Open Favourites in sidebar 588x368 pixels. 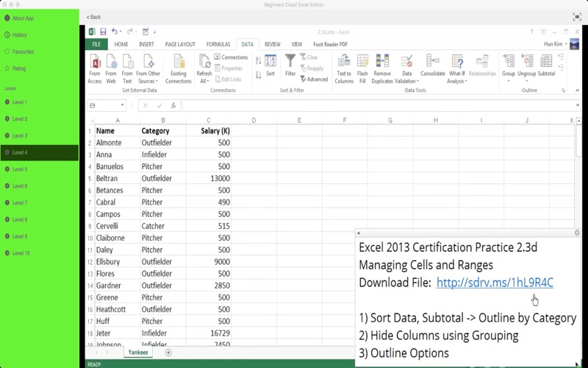23,52
